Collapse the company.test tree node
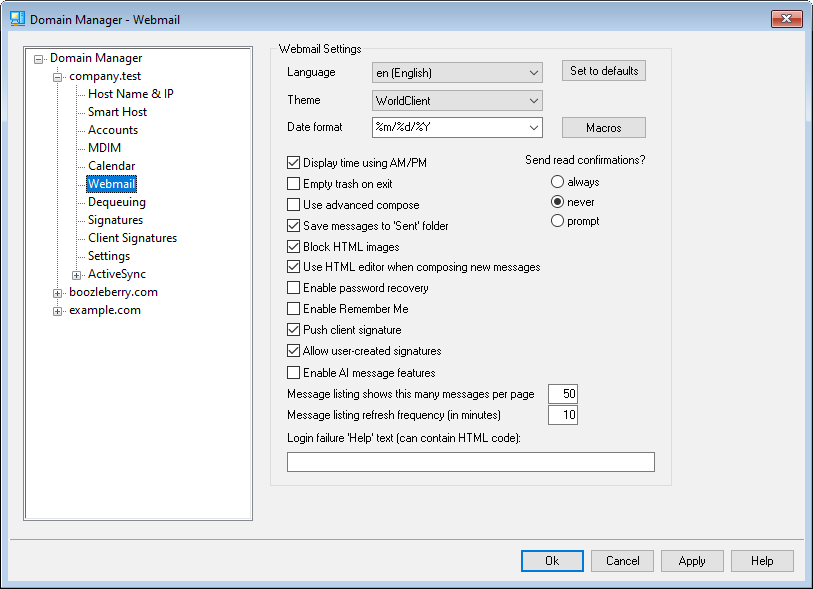Image resolution: width=813 pixels, height=589 pixels. coord(58,76)
